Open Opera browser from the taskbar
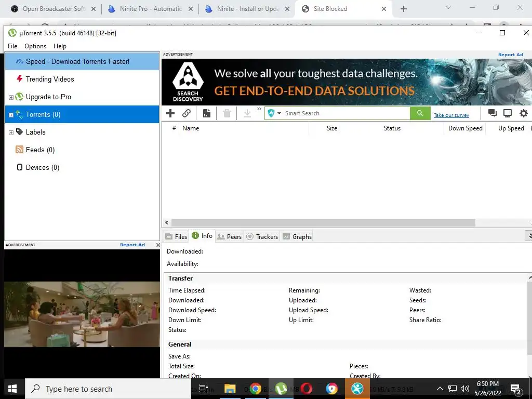 (307, 389)
